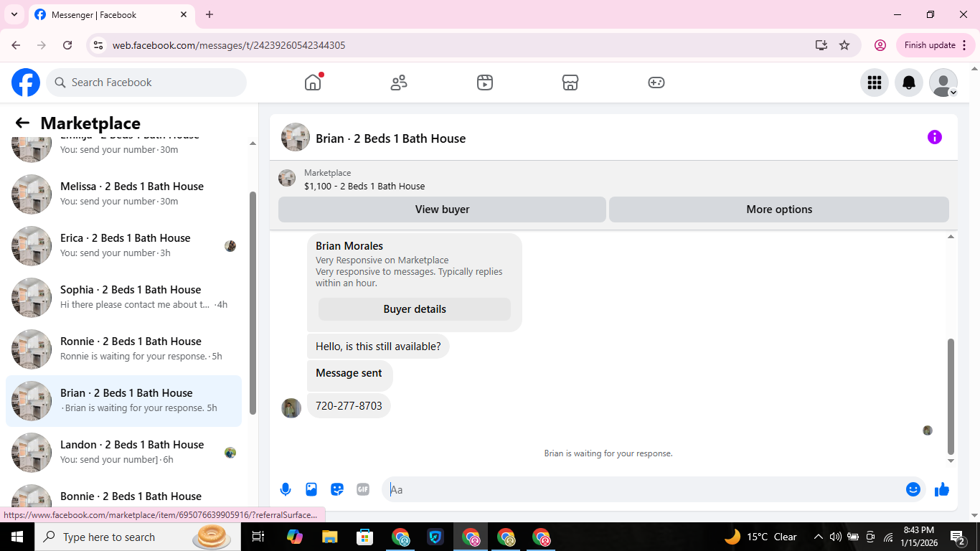Click in the Aa message input field
The width and height of the screenshot is (980, 551).
coord(644,489)
